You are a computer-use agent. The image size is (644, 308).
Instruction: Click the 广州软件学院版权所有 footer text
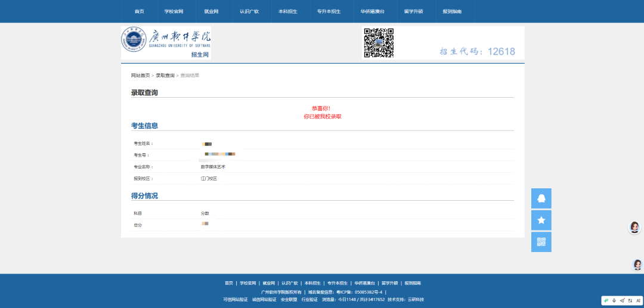tap(281, 292)
